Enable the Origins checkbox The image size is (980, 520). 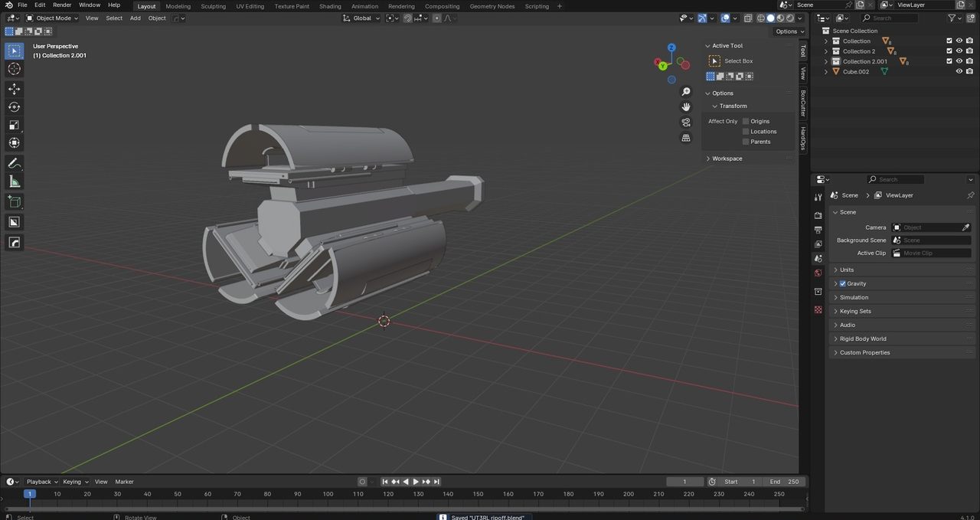[x=746, y=121]
